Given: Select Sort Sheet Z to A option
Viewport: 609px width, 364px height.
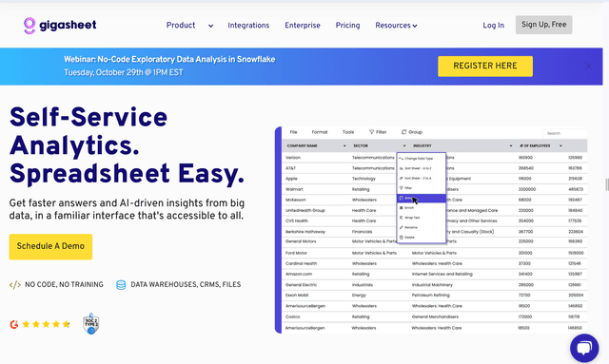Looking at the screenshot, I should [421, 178].
